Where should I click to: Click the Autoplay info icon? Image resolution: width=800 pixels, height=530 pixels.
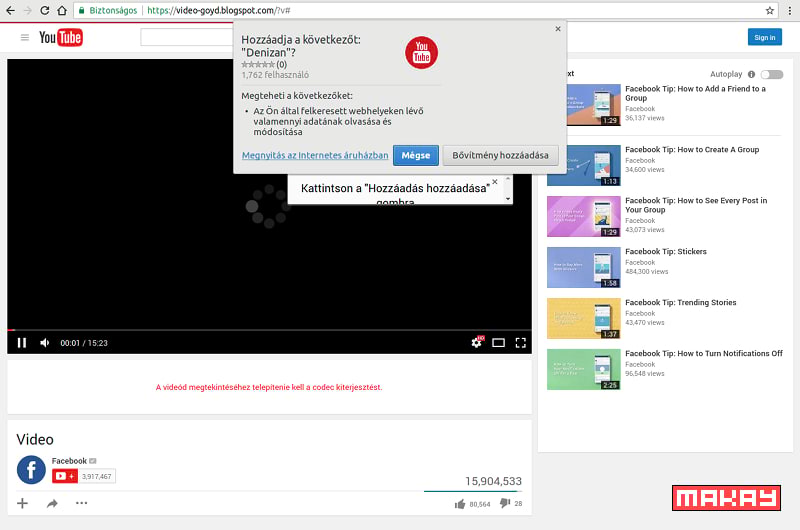pyautogui.click(x=751, y=74)
